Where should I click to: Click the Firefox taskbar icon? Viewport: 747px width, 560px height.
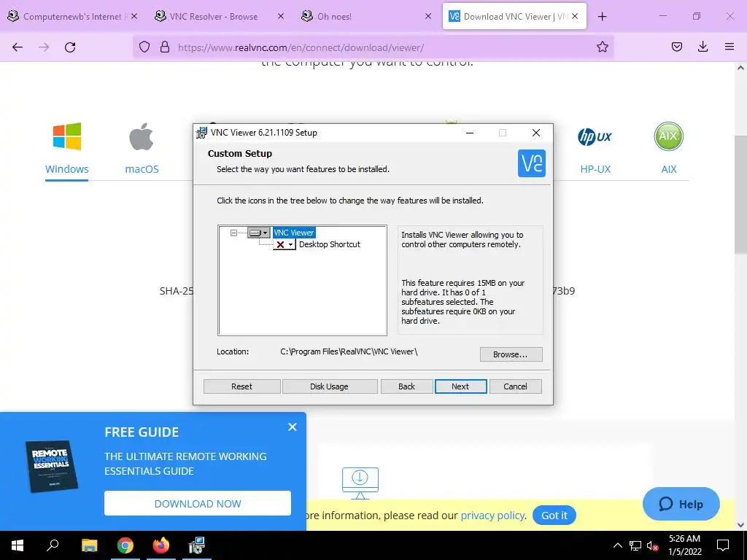click(161, 545)
